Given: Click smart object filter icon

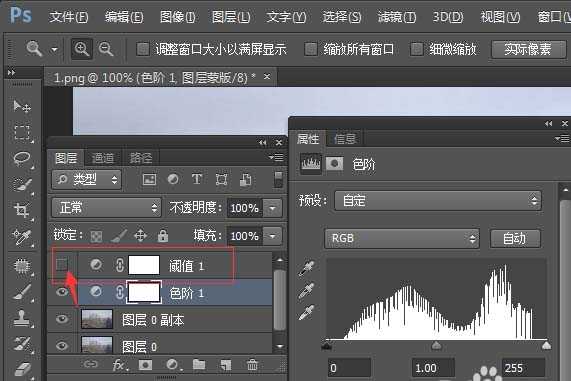Looking at the screenshot, I should click(x=245, y=179).
